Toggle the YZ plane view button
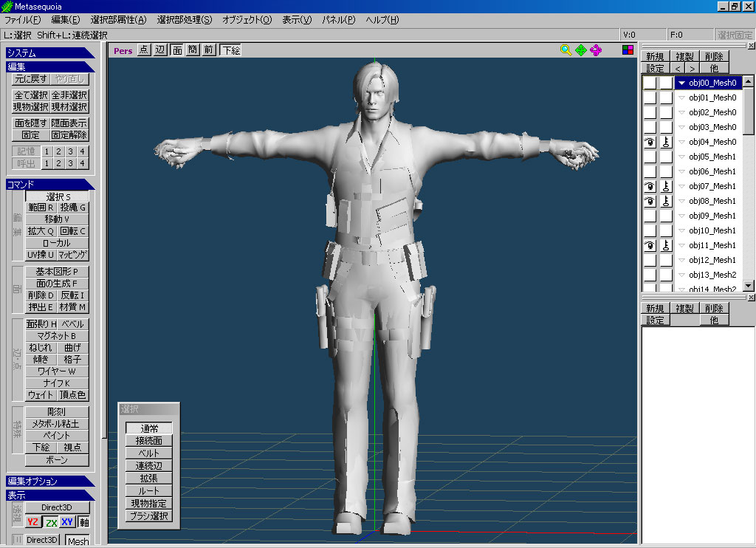This screenshot has height=548, width=756. coord(32,522)
